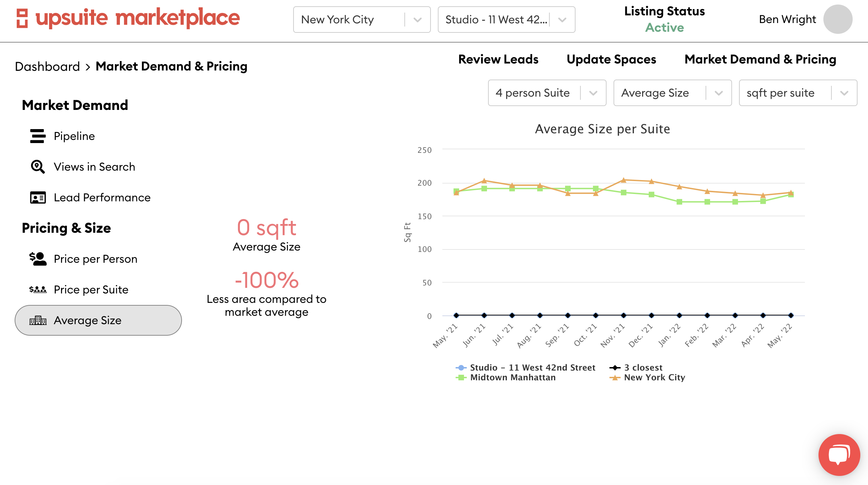The height and width of the screenshot is (485, 868).
Task: Click chevron arrow of Studio listing selector
Action: 562,20
